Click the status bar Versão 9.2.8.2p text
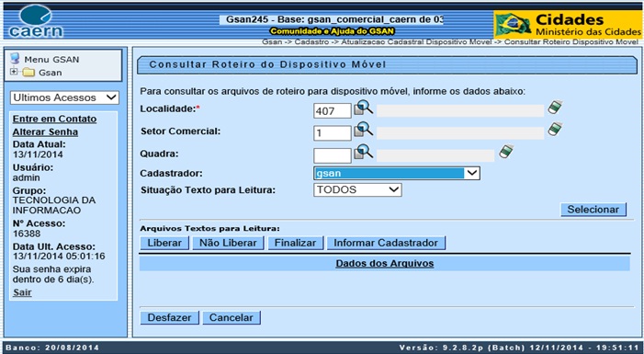The width and height of the screenshot is (644, 354). [x=519, y=348]
